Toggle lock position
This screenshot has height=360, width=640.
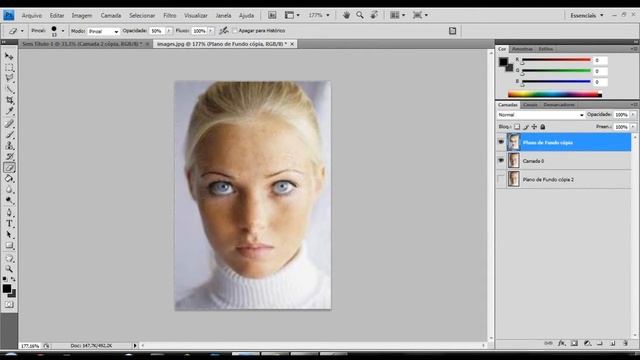click(x=534, y=127)
